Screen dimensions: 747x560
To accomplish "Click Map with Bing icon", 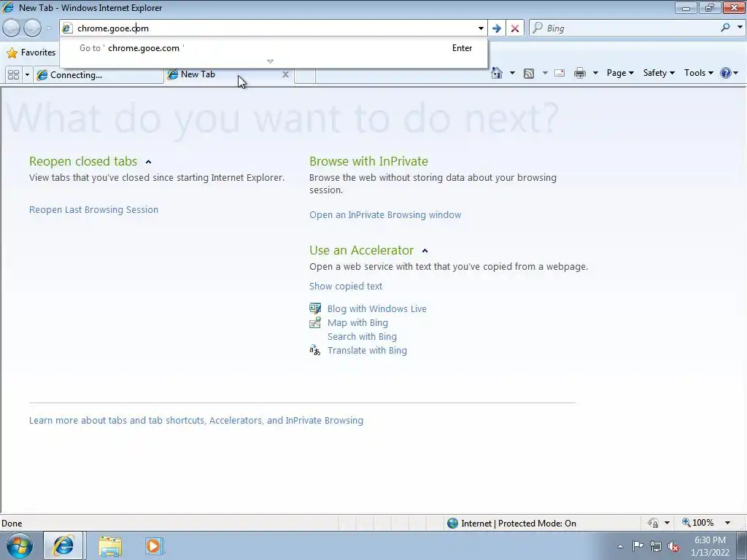I will tap(315, 323).
